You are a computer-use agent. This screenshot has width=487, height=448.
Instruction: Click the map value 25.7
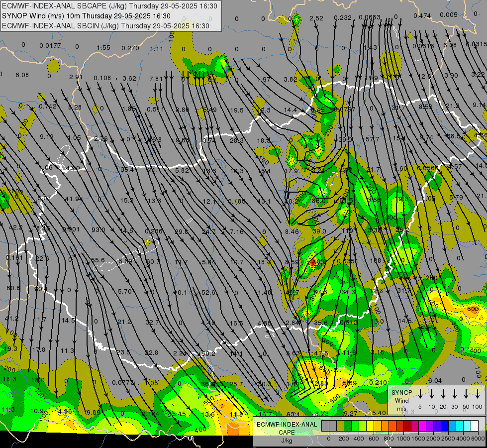click(x=236, y=384)
